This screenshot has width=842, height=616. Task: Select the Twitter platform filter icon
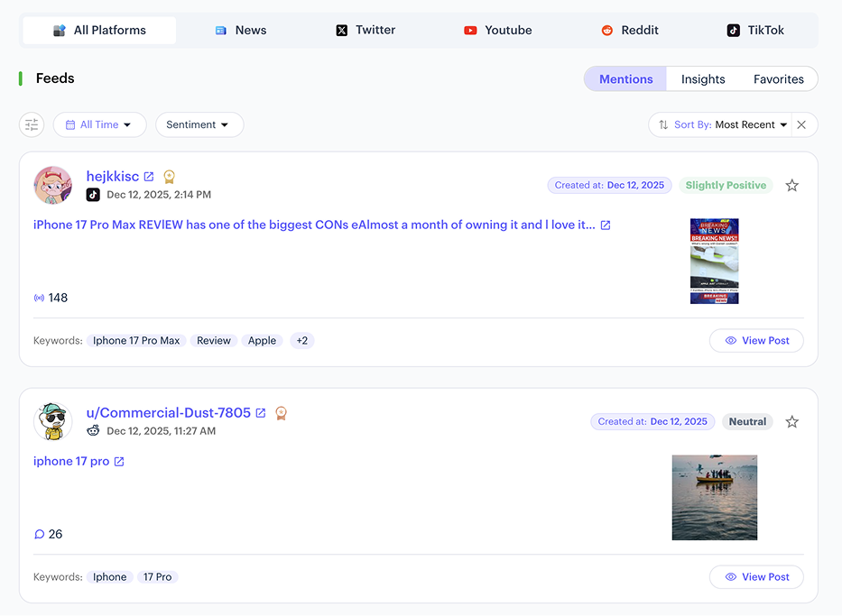[x=341, y=30]
